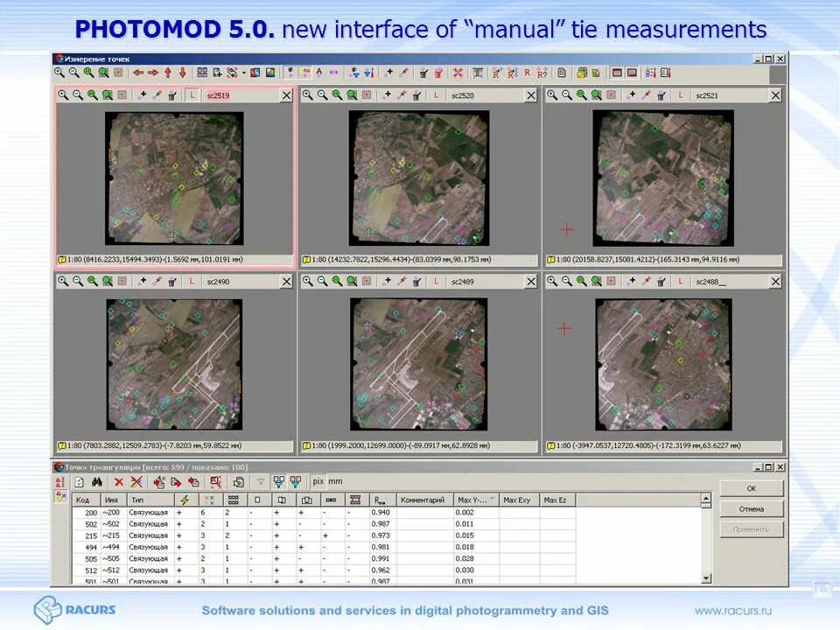Click the Max Exy column header
Viewport: 840px width, 630px height.
click(x=519, y=500)
